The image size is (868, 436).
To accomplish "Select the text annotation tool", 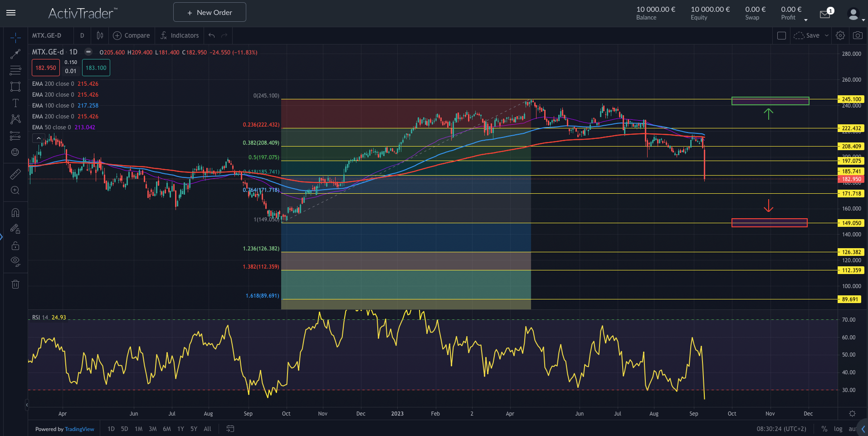I will click(15, 103).
